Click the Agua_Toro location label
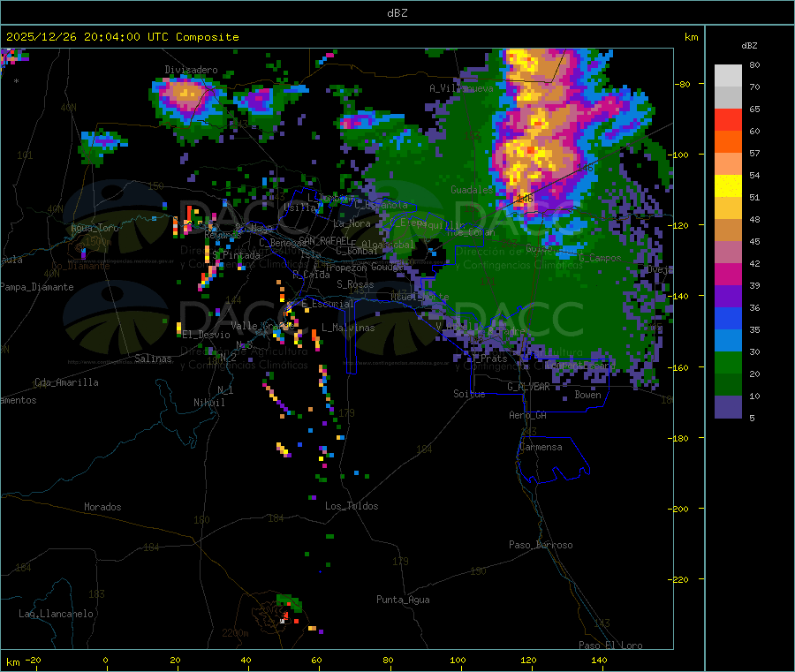The width and height of the screenshot is (795, 672). click(95, 228)
